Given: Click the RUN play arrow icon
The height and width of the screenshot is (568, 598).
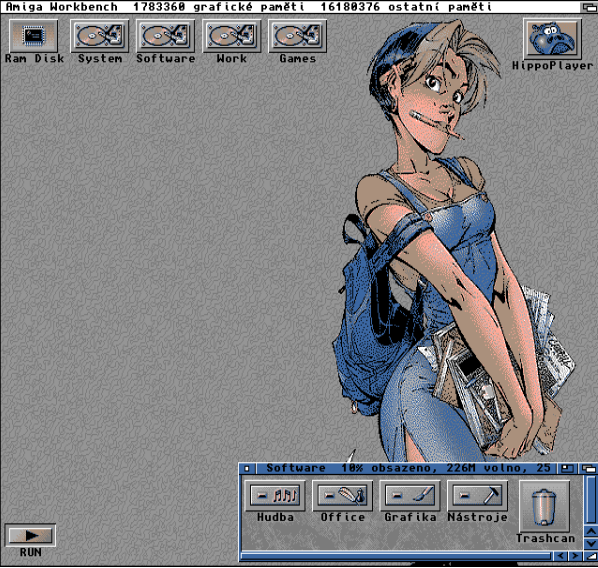Looking at the screenshot, I should click(x=30, y=535).
